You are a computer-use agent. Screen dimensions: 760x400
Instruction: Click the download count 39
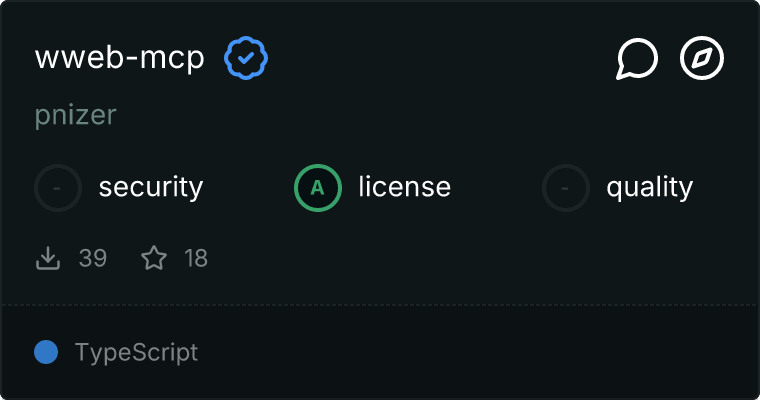pos(93,259)
